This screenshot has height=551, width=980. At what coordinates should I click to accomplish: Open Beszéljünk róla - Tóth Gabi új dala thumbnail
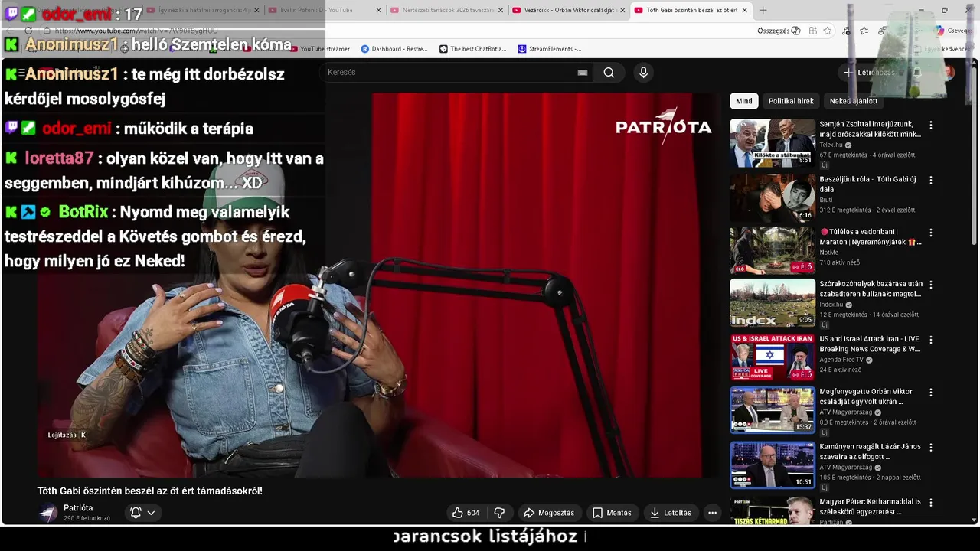coord(773,198)
